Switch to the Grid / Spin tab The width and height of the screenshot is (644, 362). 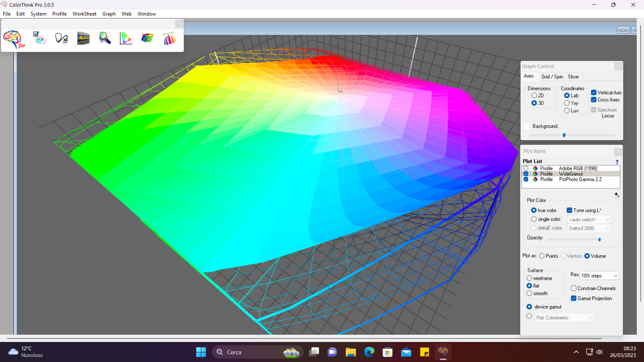552,76
